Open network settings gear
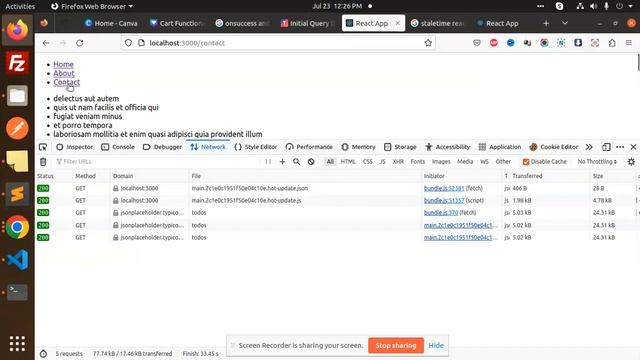Image resolution: width=640 pixels, height=360 pixels. (x=631, y=162)
